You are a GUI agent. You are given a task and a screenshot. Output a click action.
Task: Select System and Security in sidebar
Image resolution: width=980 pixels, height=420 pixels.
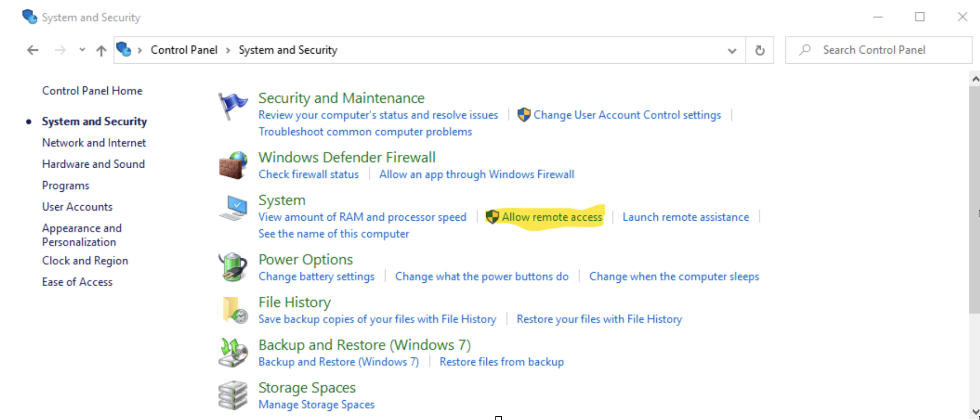[x=94, y=122]
